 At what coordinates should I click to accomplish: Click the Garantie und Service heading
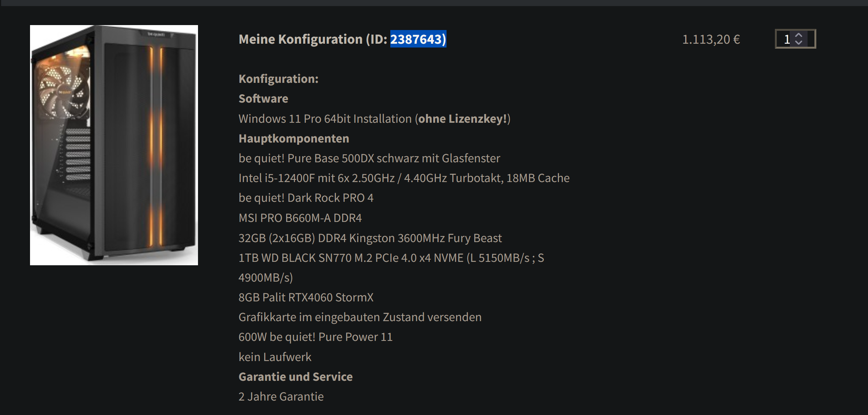pyautogui.click(x=295, y=376)
